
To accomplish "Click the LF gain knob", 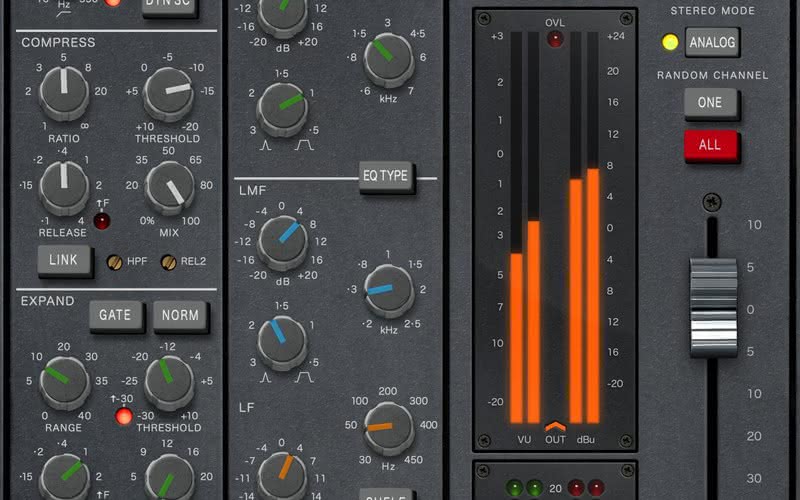I will tap(283, 476).
